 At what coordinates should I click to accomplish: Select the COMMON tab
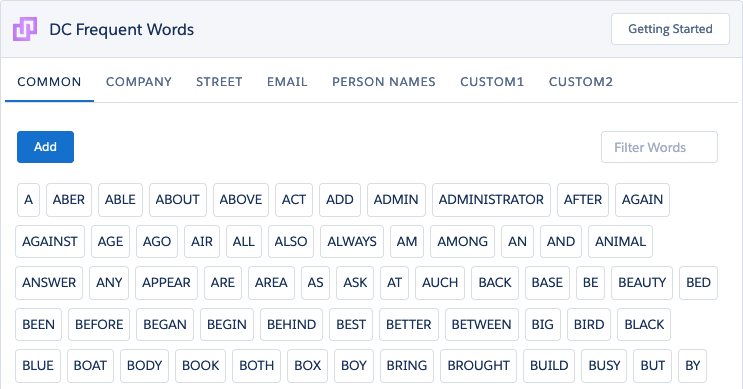[x=49, y=82]
